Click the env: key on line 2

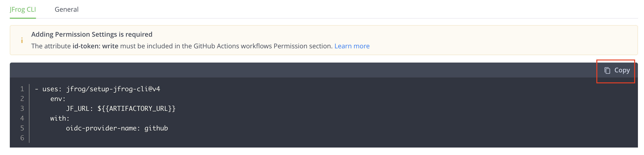(58, 99)
